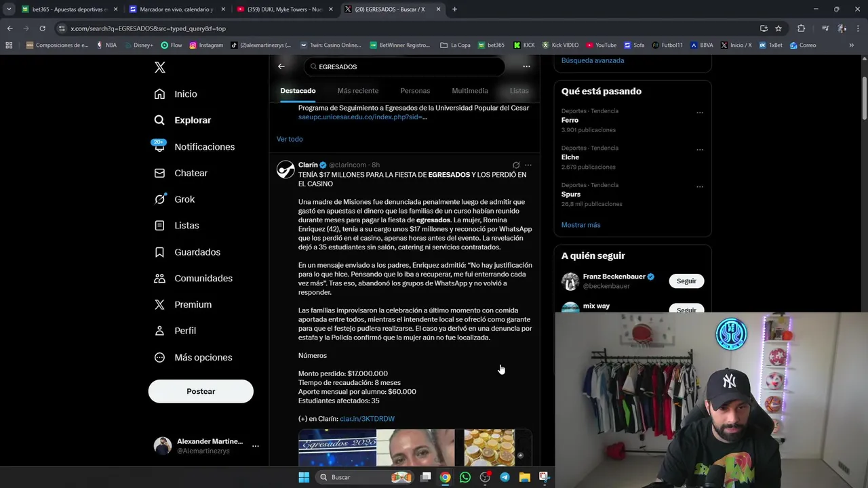
Task: Click Mostrar más under trends
Action: pos(581,225)
